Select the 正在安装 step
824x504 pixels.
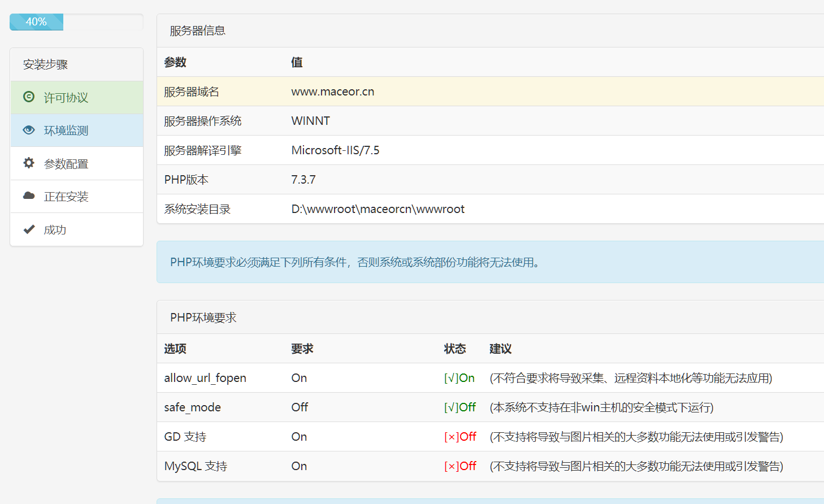pyautogui.click(x=77, y=197)
